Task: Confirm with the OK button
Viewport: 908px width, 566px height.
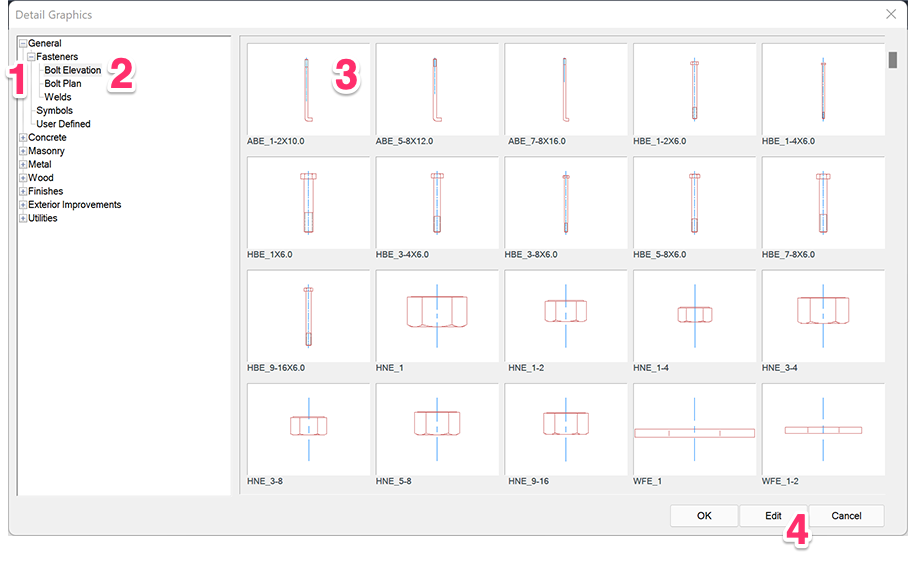Action: pos(704,516)
